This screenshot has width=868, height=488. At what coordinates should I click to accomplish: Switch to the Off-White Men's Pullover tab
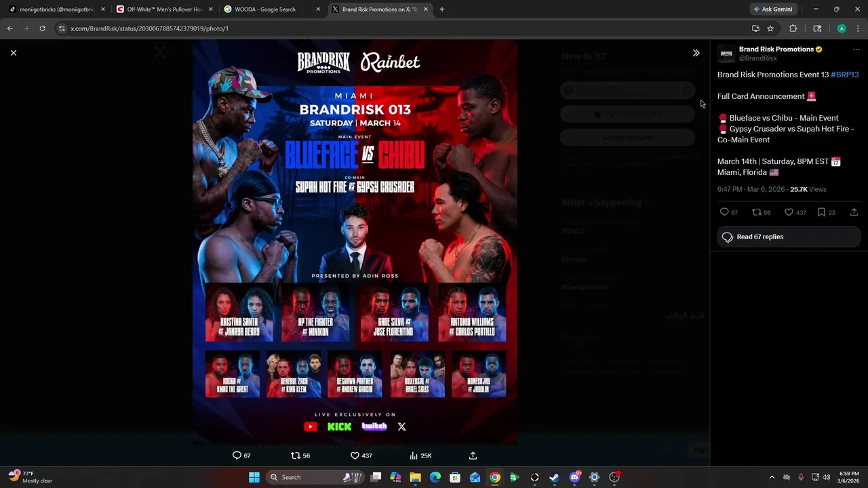(x=164, y=9)
